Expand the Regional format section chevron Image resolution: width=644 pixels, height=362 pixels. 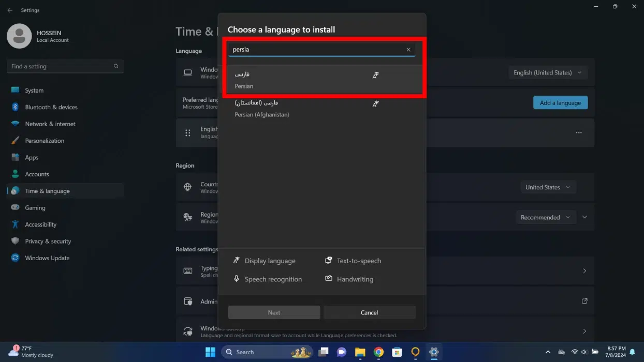point(584,218)
